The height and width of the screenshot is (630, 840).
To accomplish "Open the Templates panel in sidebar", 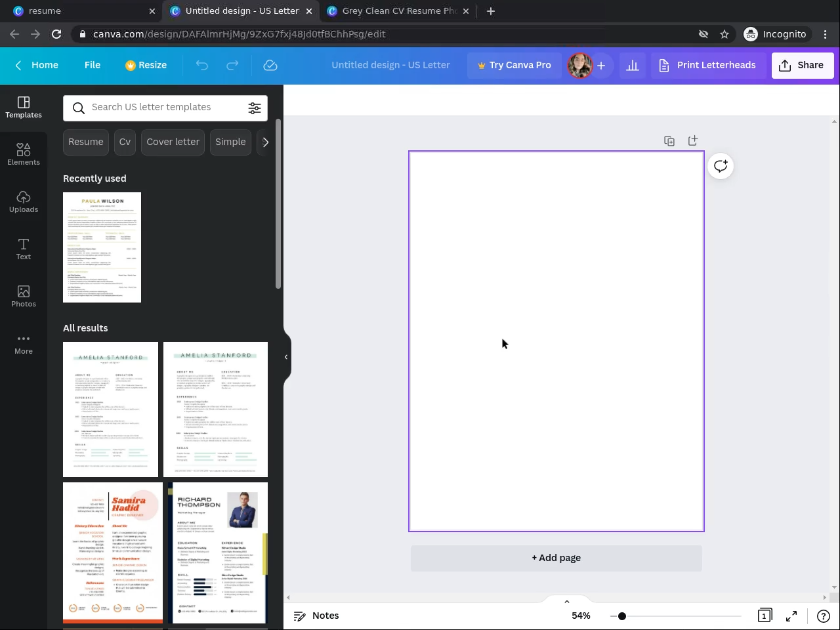I will point(24,108).
